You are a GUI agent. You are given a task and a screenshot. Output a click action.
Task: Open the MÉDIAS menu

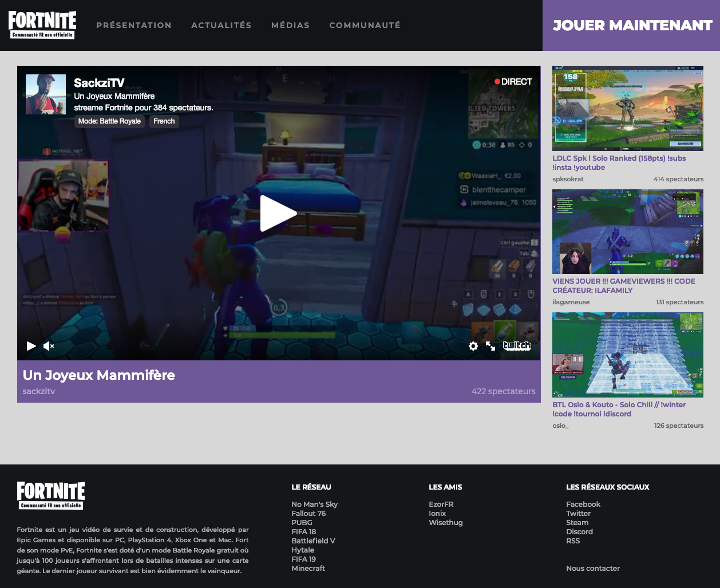[291, 25]
